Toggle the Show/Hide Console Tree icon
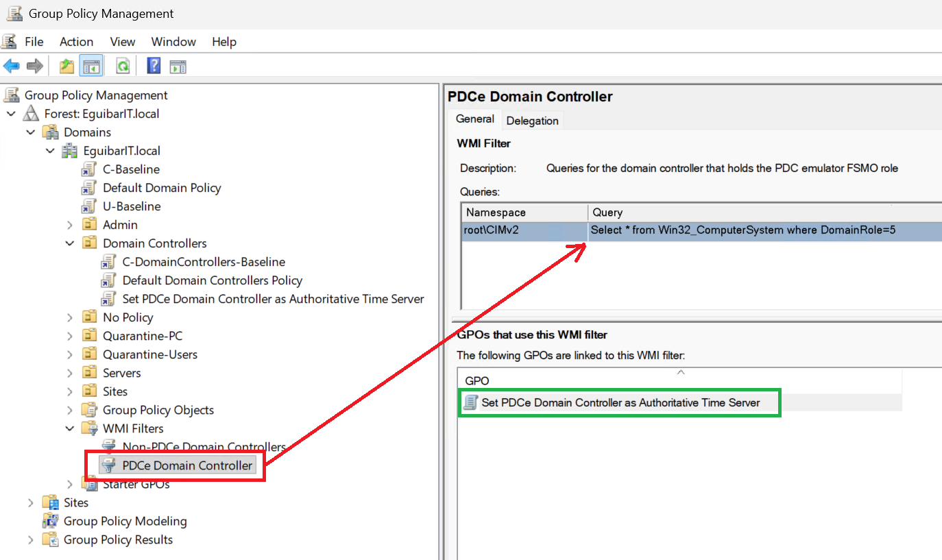 [91, 66]
